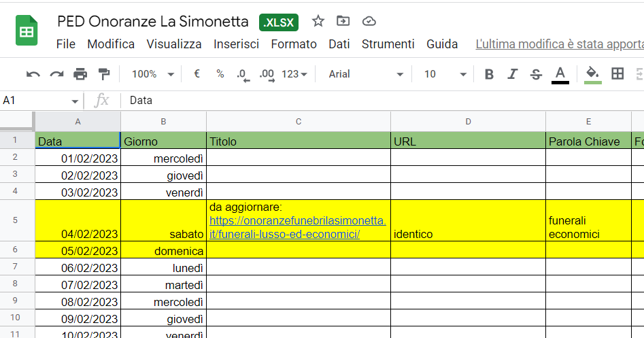644x338 pixels.
Task: Open the Dati menu
Action: pos(339,44)
